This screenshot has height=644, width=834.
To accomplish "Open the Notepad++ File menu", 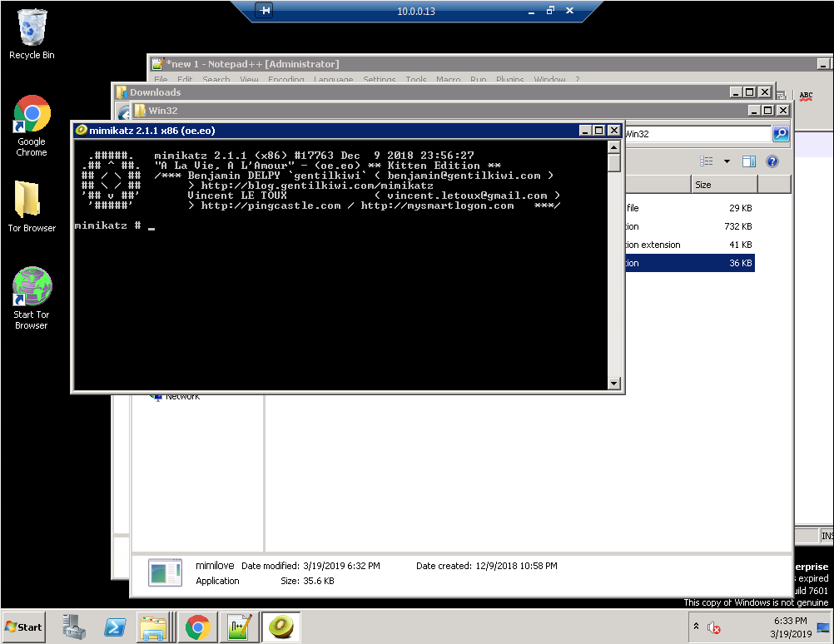I will click(x=161, y=80).
